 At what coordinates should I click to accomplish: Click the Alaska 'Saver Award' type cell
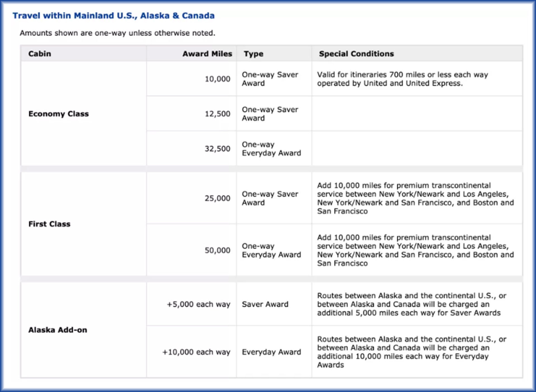(x=265, y=304)
